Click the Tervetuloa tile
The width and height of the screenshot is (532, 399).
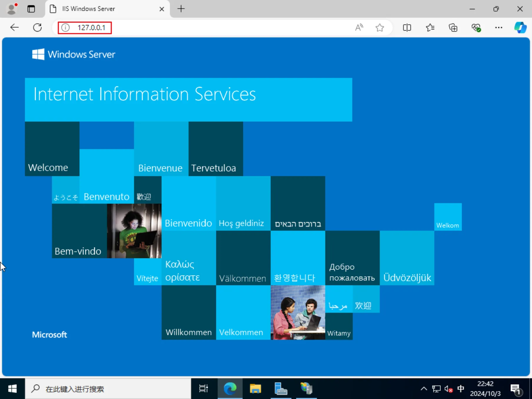(216, 149)
